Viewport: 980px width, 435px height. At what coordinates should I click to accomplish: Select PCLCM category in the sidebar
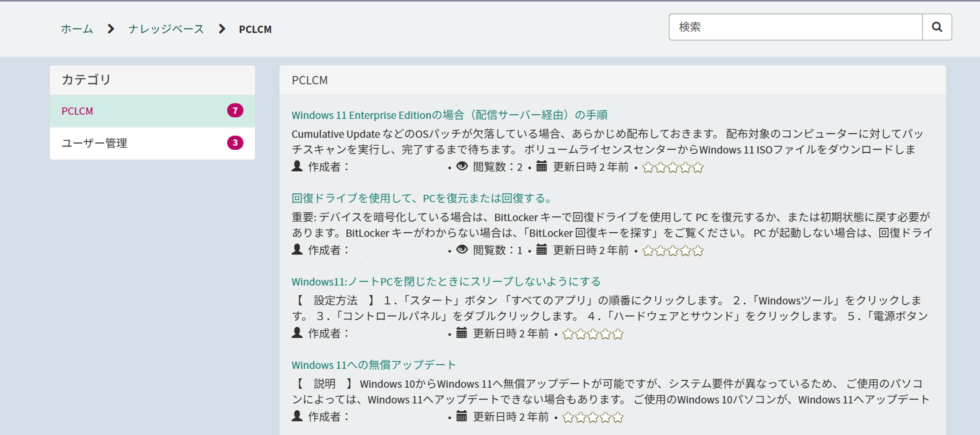[x=77, y=111]
